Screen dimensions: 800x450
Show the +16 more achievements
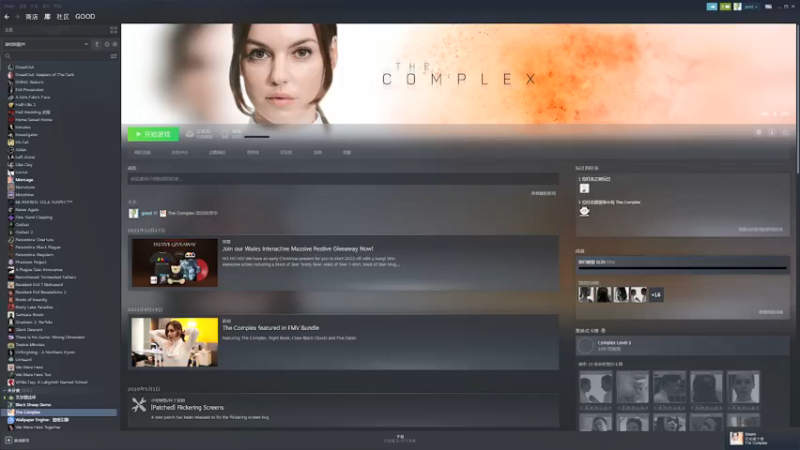656,294
